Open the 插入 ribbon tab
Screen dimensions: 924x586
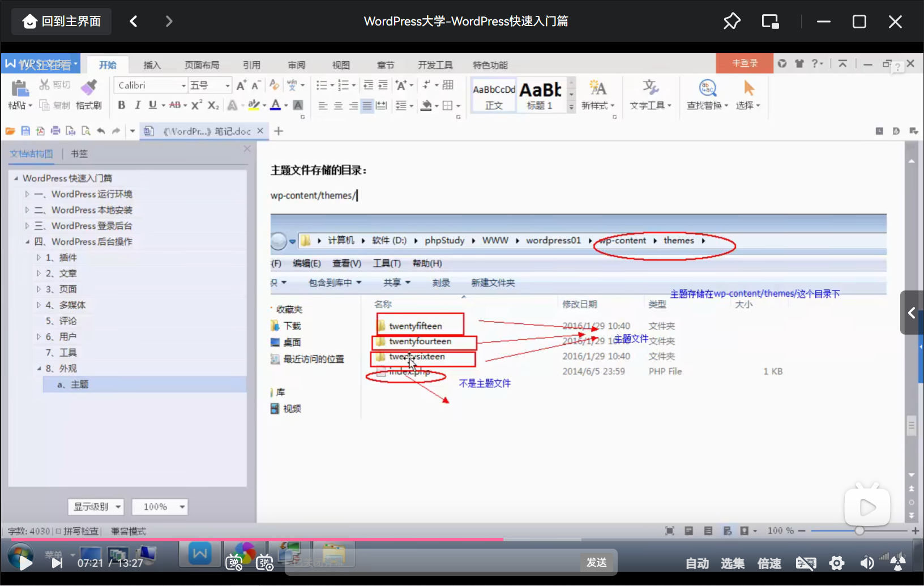(x=152, y=65)
